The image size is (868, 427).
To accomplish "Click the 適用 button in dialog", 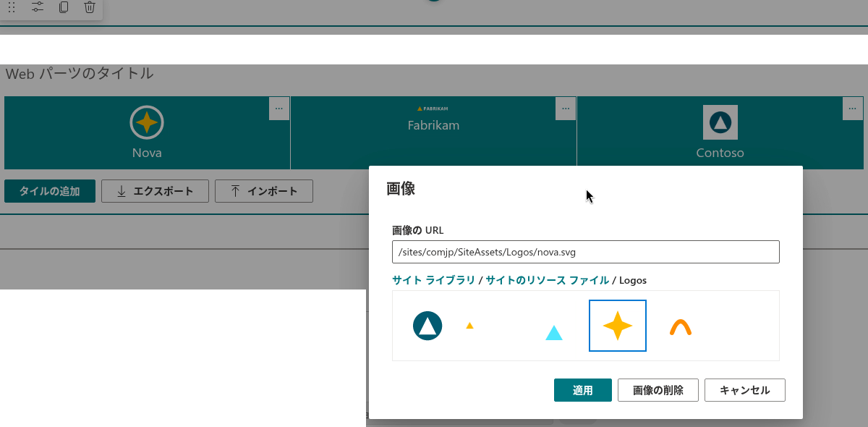I will coord(583,390).
